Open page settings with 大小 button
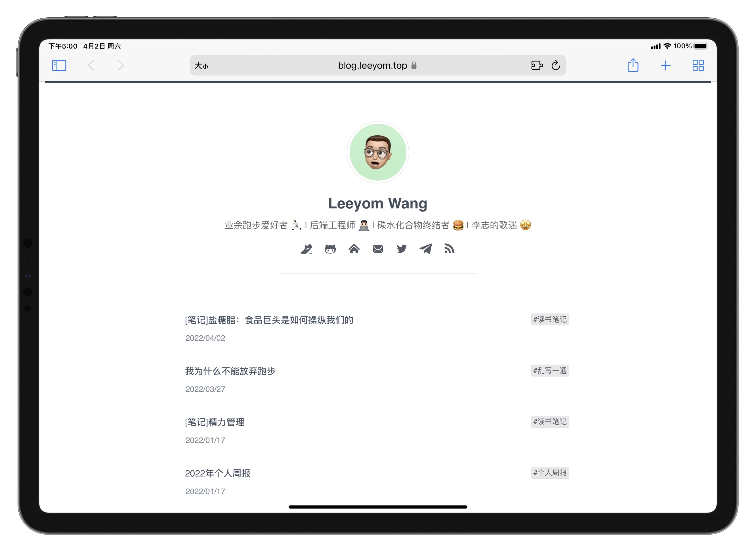This screenshot has height=552, width=756. (201, 66)
